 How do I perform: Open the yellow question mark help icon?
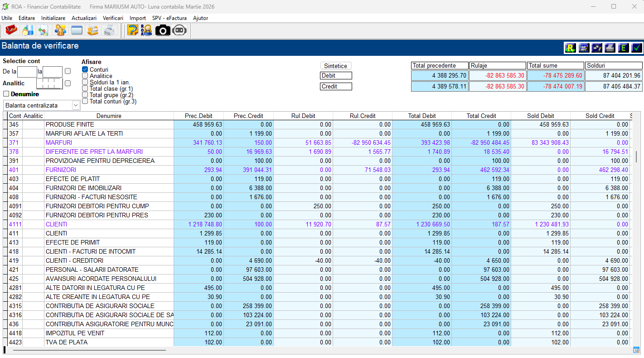point(132,30)
